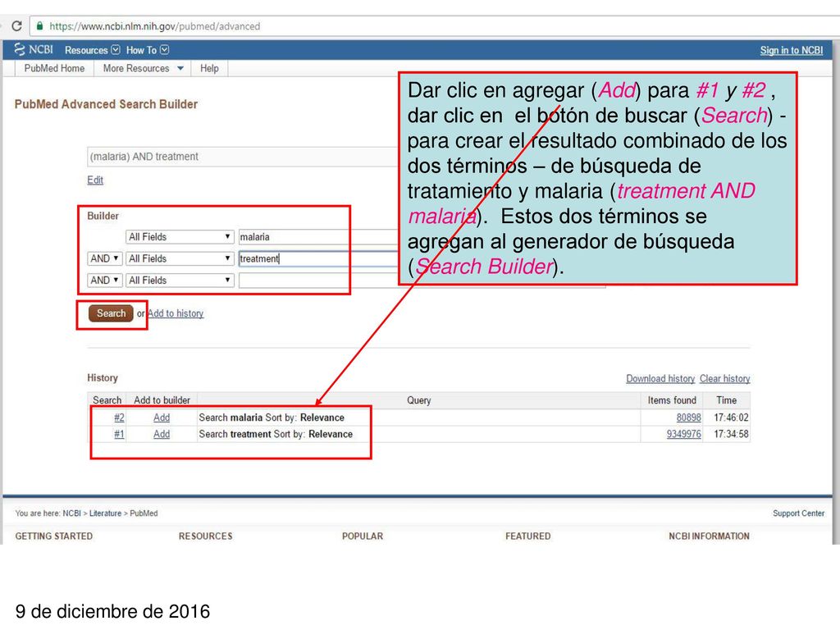The image size is (840, 630).
Task: Click RESOURCES footer heading
Action: [x=206, y=536]
